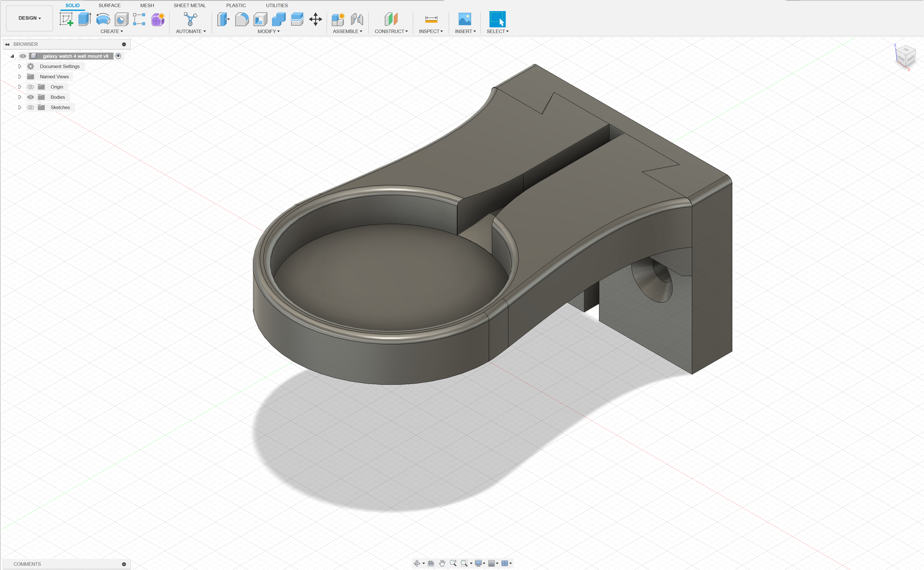924x570 pixels.
Task: Click the Zoom magnifier tool
Action: coord(453,563)
